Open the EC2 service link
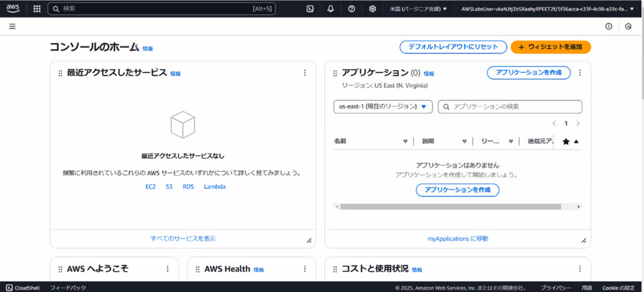644x292 pixels. (x=151, y=187)
